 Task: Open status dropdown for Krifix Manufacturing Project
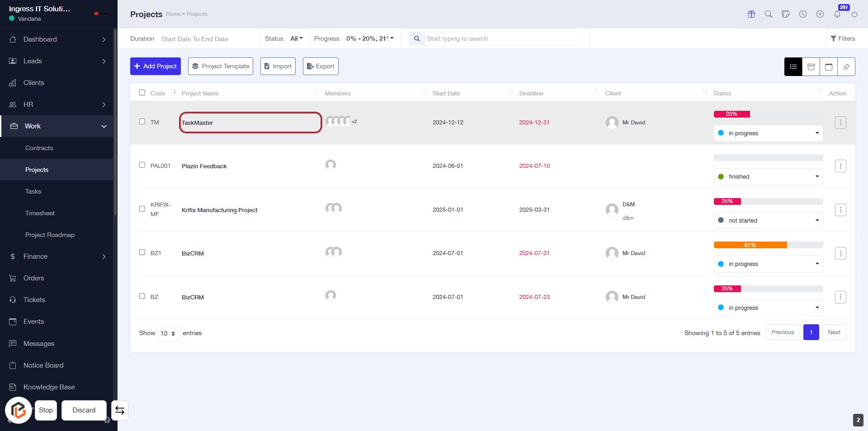[768, 221]
